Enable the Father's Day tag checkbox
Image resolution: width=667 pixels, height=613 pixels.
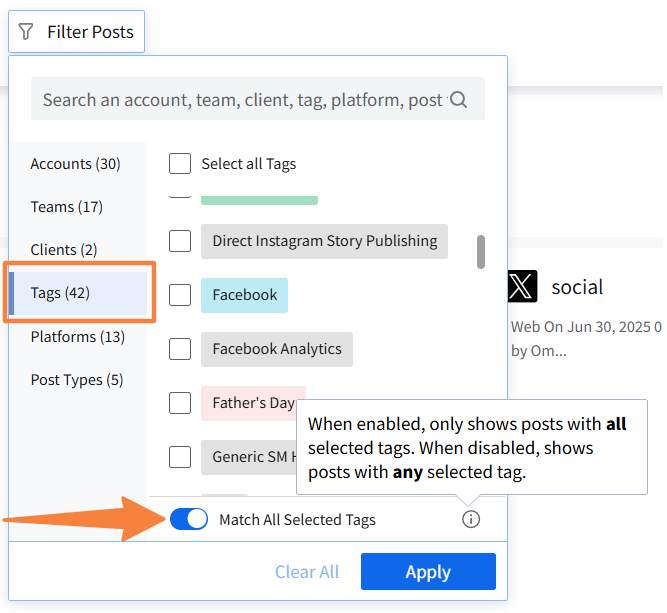tap(180, 403)
